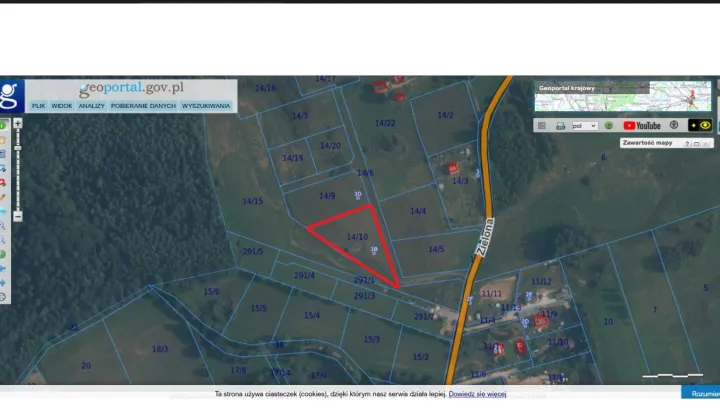Screen dimensions: 720x420
Task: Click the Zielona street name label
Action: (486, 237)
